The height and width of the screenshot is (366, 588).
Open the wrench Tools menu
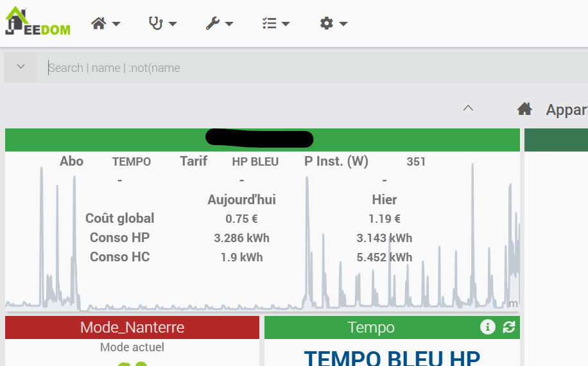(212, 23)
